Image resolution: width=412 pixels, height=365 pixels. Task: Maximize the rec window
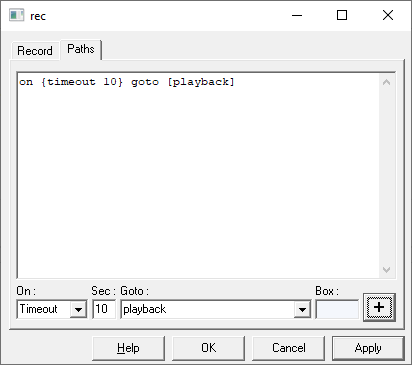point(342,15)
